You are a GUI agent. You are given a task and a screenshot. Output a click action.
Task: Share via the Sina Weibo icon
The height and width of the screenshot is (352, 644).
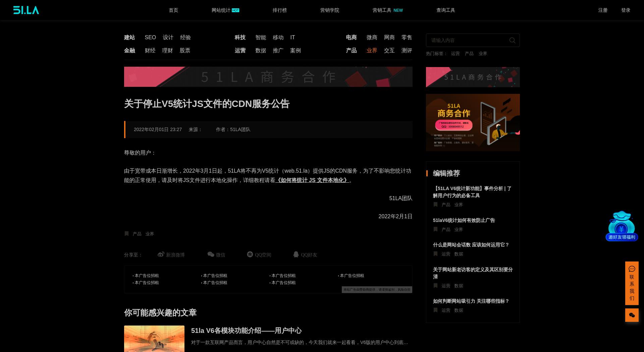(161, 254)
